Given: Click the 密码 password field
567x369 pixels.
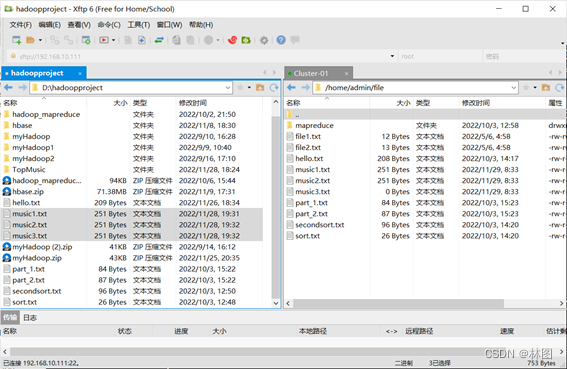Looking at the screenshot, I should pos(524,56).
